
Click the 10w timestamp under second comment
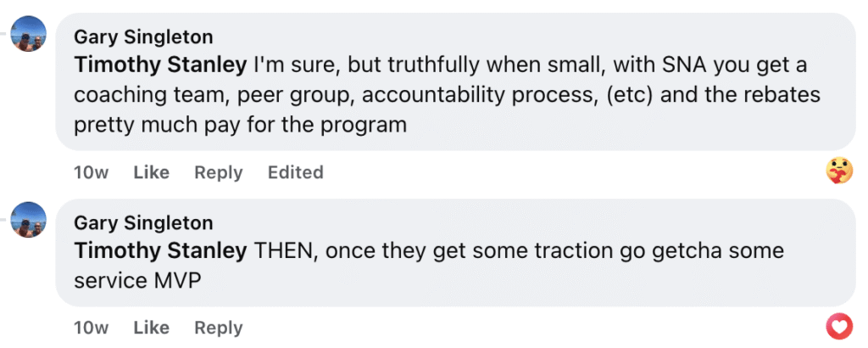tap(91, 328)
